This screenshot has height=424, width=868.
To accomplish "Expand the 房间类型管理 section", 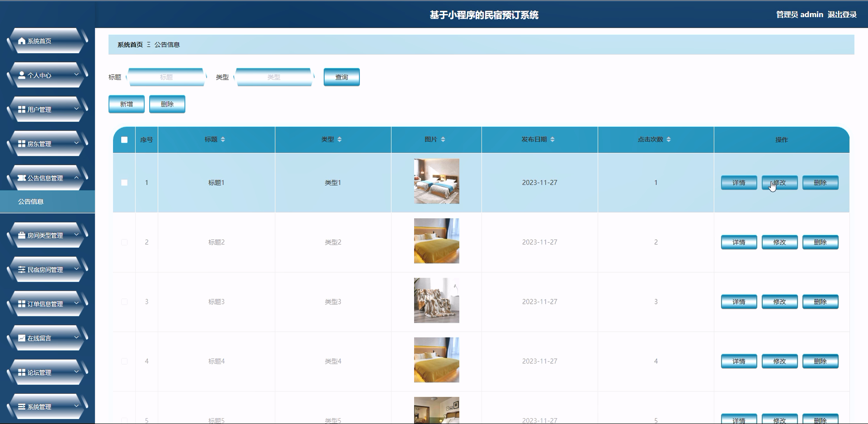I will tap(76, 235).
